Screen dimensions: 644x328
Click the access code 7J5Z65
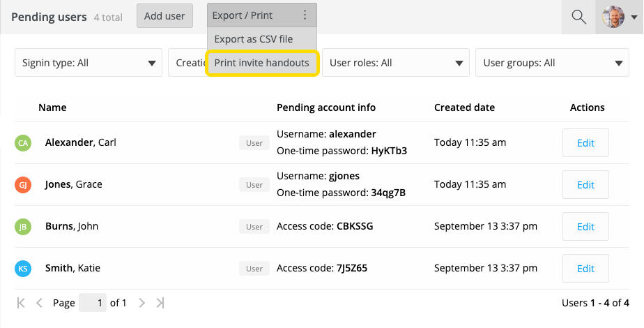352,268
